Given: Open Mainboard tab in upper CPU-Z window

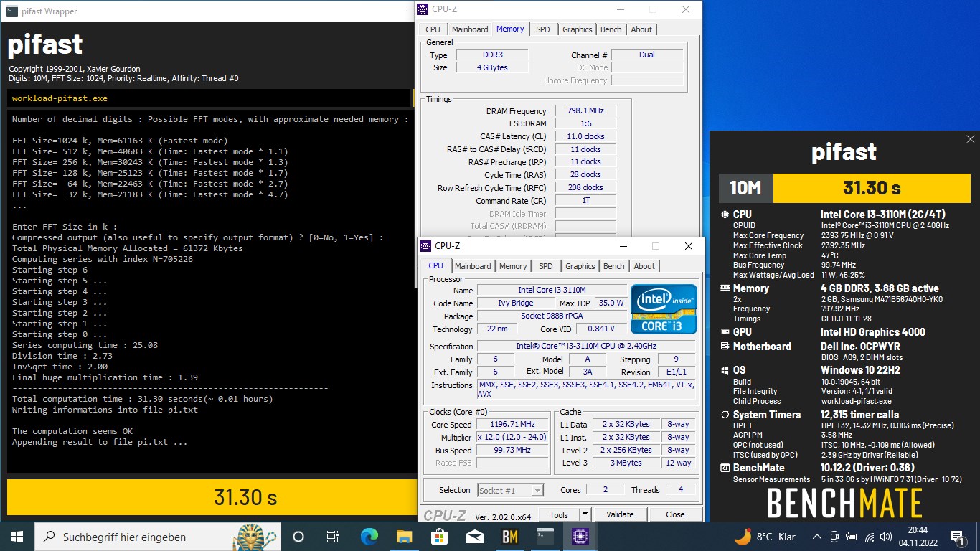Looking at the screenshot, I should pos(470,29).
